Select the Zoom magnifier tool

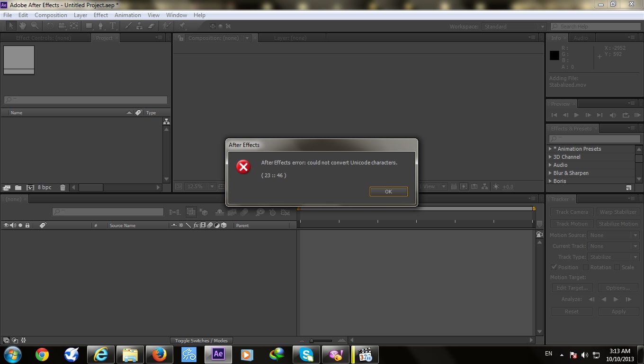pos(35,26)
